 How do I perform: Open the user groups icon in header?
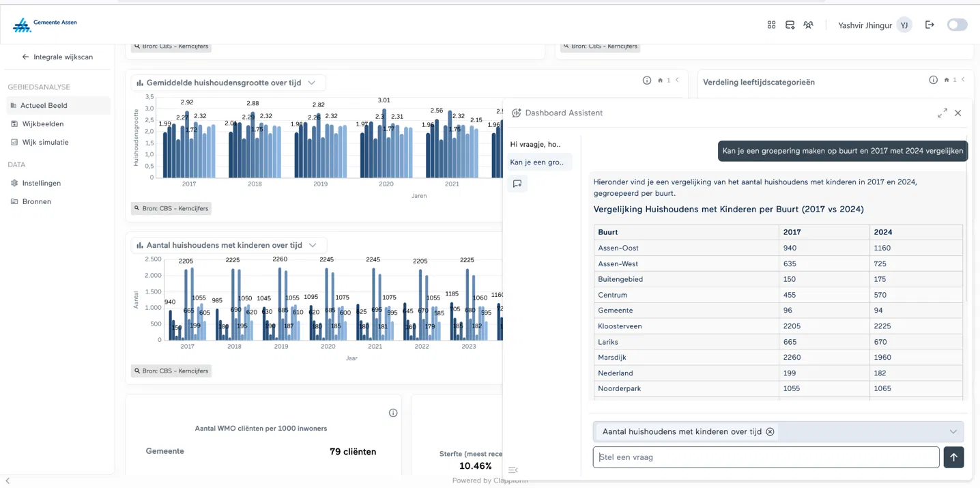[808, 25]
